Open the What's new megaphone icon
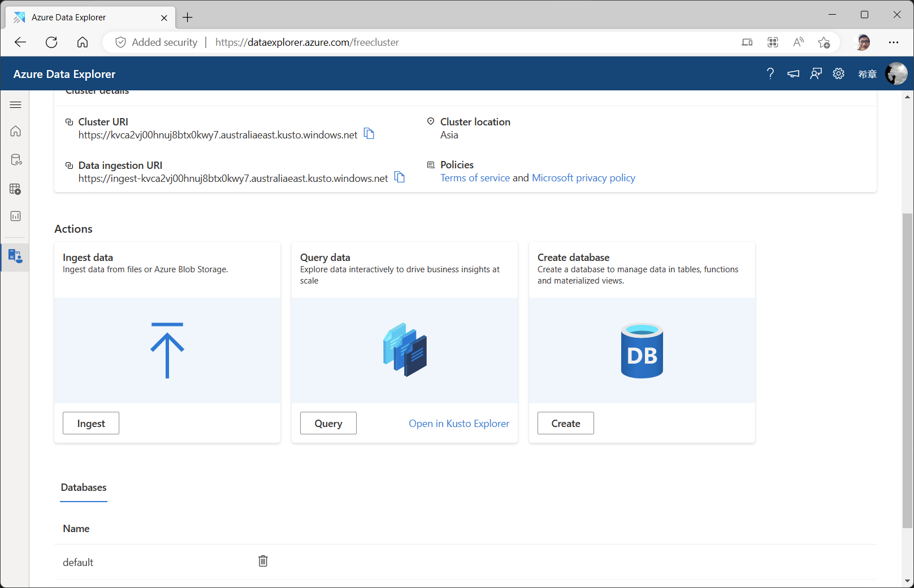This screenshot has height=588, width=914. [x=793, y=73]
